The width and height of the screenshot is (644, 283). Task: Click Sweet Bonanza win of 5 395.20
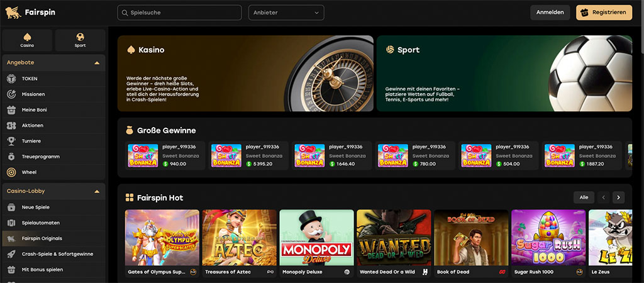click(x=248, y=156)
